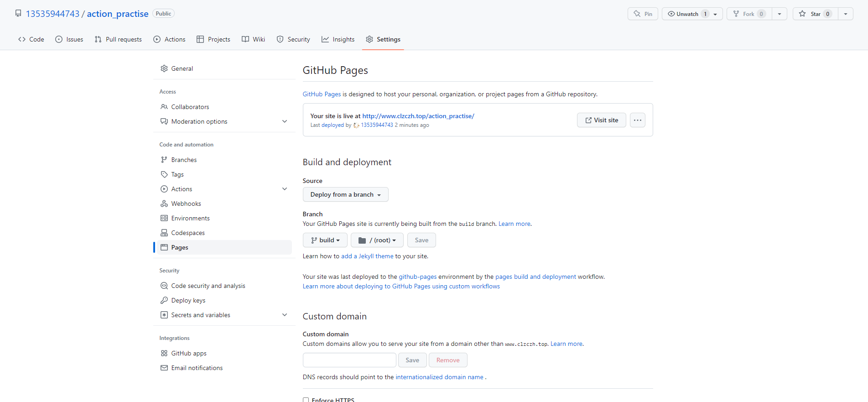868x402 pixels.
Task: Open custom workflows deployment learn more link
Action: pos(401,286)
